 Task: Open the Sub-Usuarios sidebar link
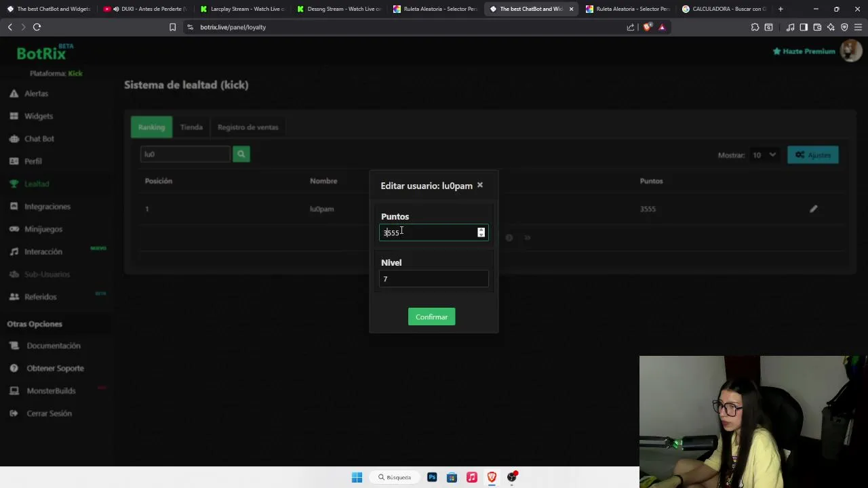(47, 274)
